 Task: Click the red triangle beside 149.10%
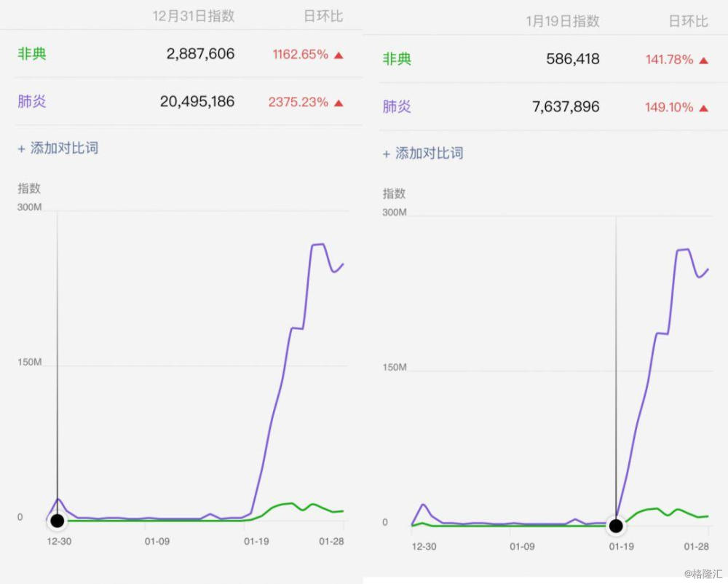pos(703,108)
